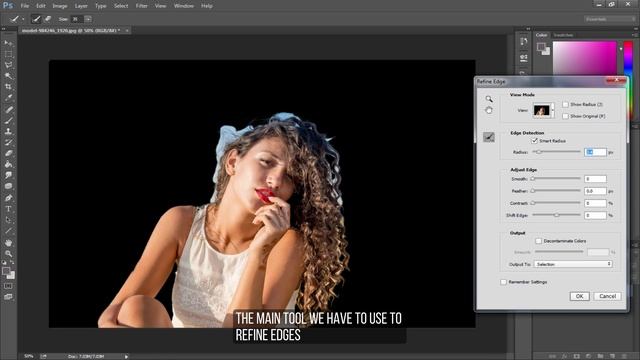This screenshot has height=360, width=640.
Task: Select the Hand tool in toolbox
Action: click(x=8, y=243)
